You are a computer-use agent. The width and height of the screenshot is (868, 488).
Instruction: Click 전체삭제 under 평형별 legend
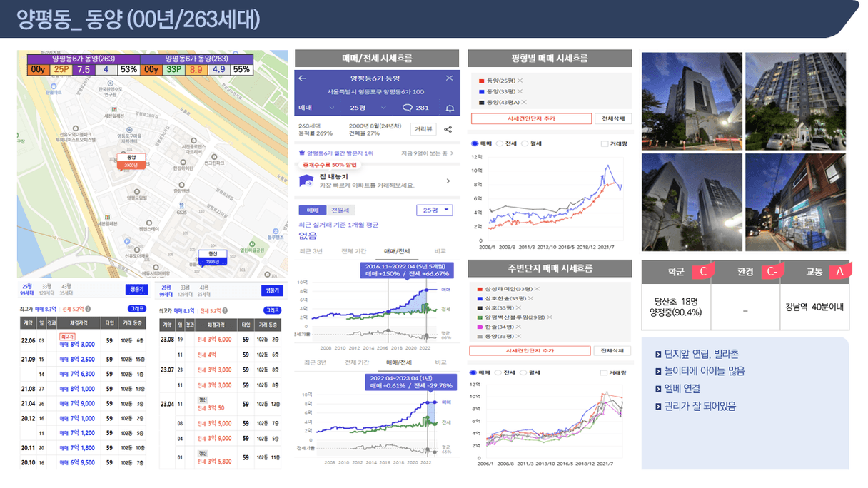613,118
